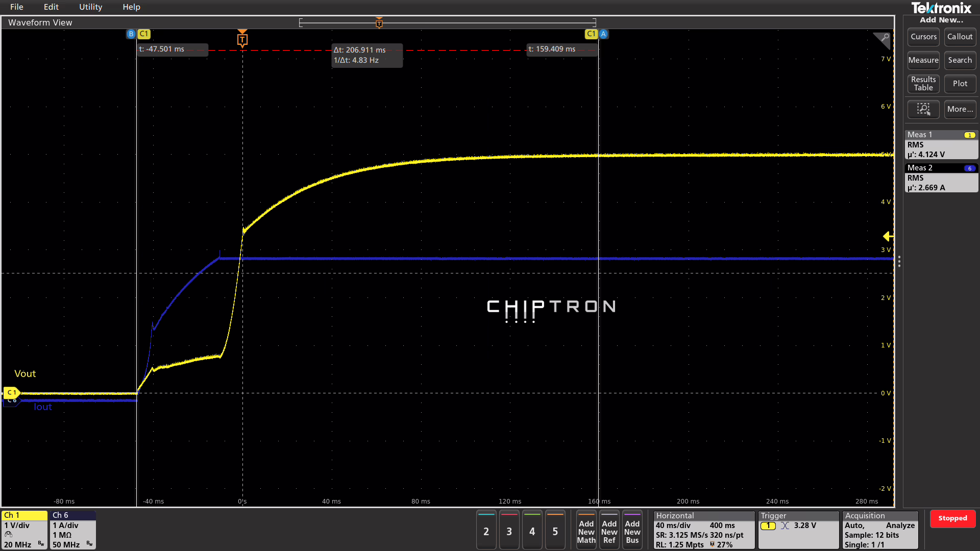Open the File menu
Screen dimensions: 980x551
click(16, 7)
